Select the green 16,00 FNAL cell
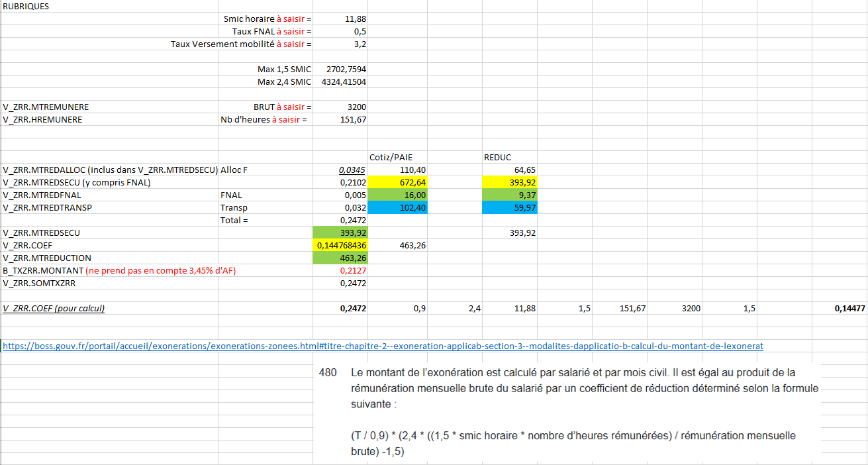Screen dimensions: 868x465 (397, 195)
